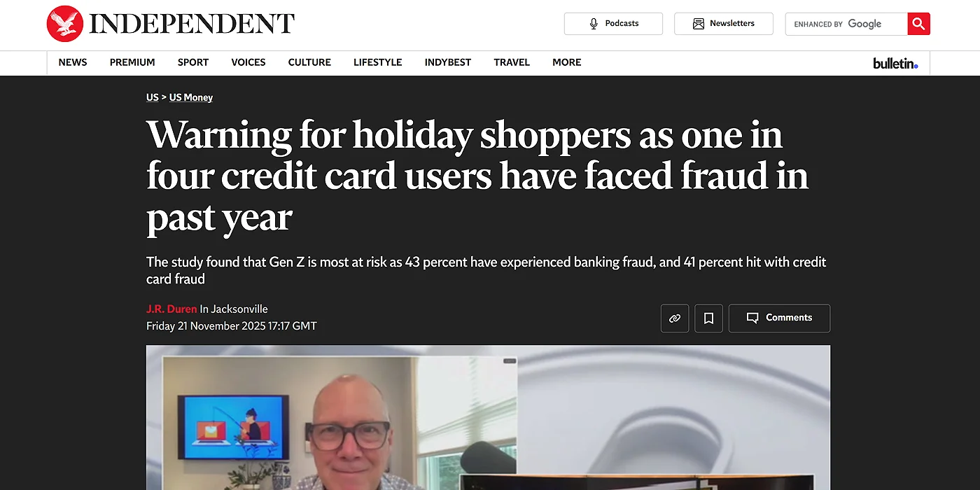The height and width of the screenshot is (490, 980).
Task: Navigate to LIFESTYLE
Action: [378, 62]
